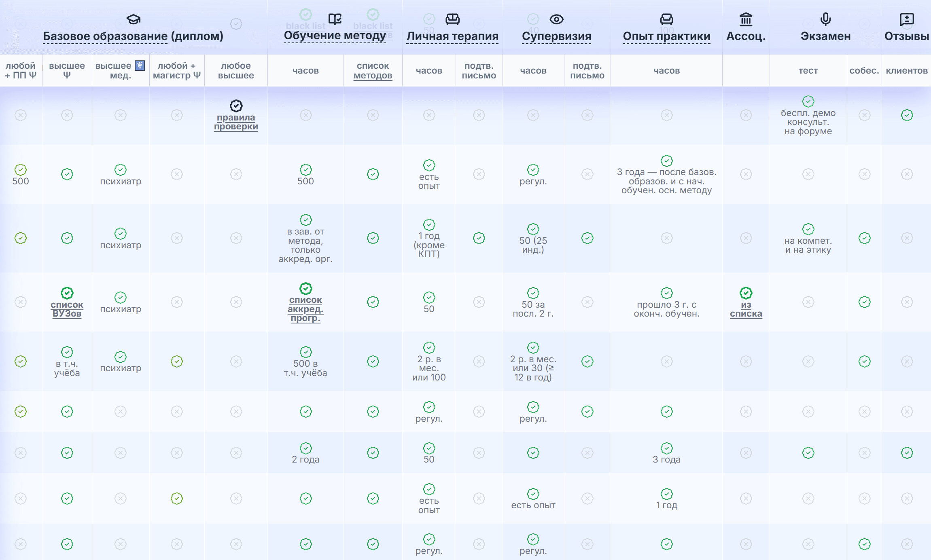Click the Опыт практики column header
The width and height of the screenshot is (931, 560).
pyautogui.click(x=666, y=36)
